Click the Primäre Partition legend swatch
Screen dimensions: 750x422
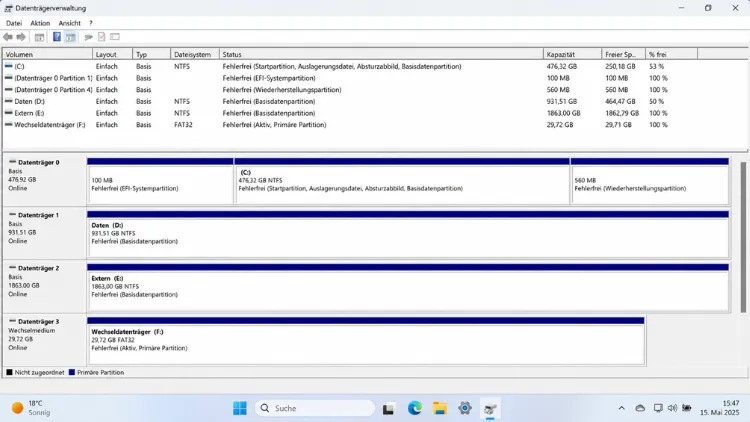72,372
